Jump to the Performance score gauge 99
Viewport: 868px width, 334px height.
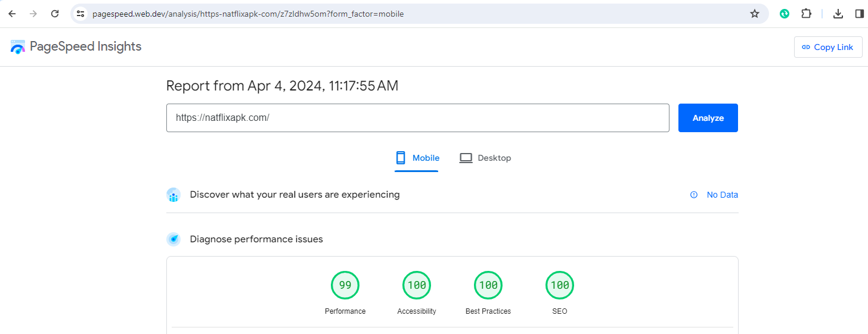click(x=345, y=286)
